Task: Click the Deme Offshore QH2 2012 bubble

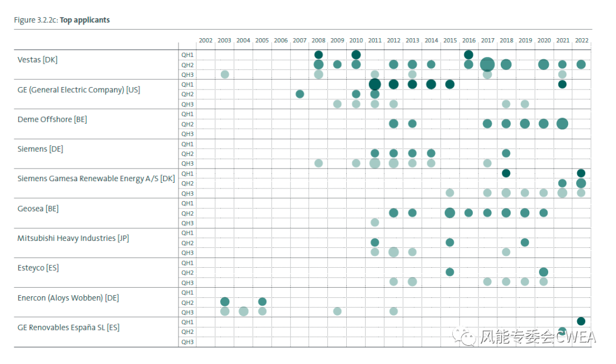Action: (394, 124)
